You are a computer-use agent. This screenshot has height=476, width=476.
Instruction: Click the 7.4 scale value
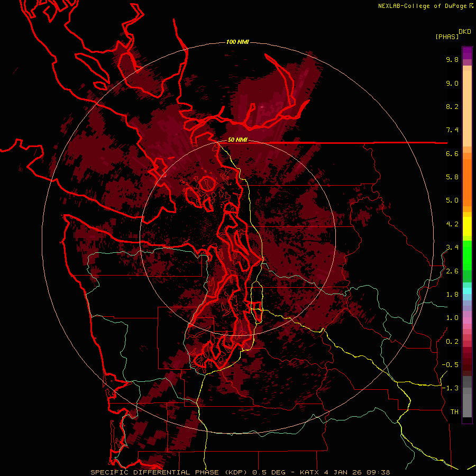pyautogui.click(x=452, y=130)
